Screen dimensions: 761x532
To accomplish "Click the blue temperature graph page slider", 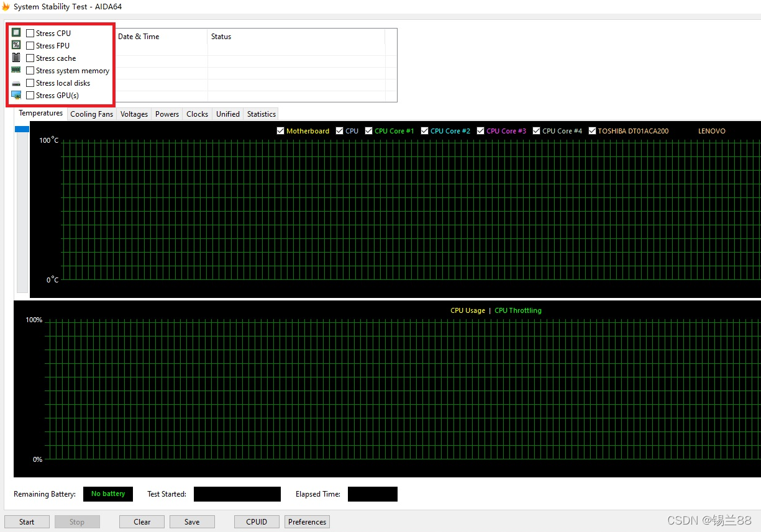I will (22, 128).
